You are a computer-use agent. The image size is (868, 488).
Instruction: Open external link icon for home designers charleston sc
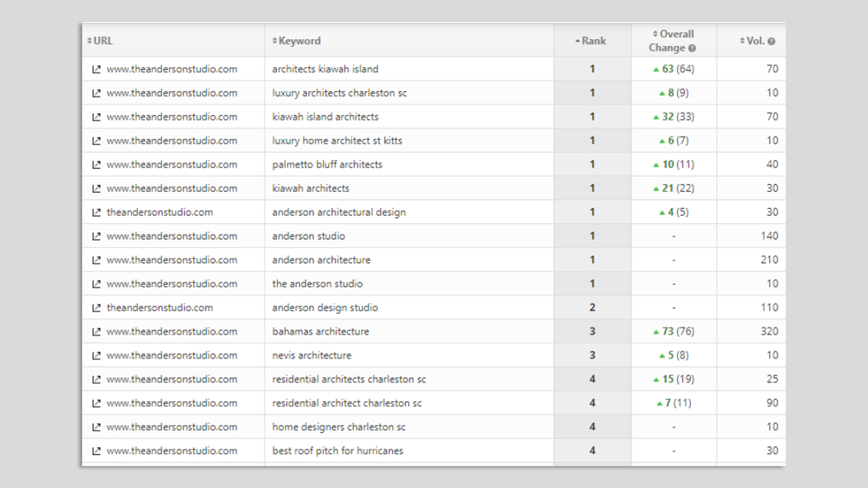click(96, 427)
